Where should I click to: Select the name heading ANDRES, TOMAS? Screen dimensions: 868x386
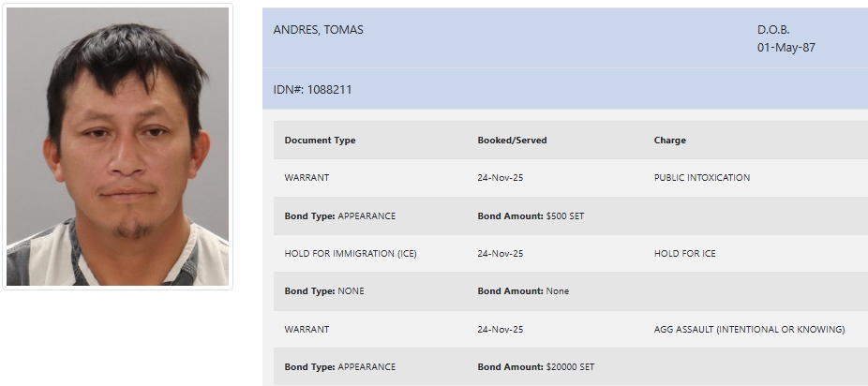point(318,30)
